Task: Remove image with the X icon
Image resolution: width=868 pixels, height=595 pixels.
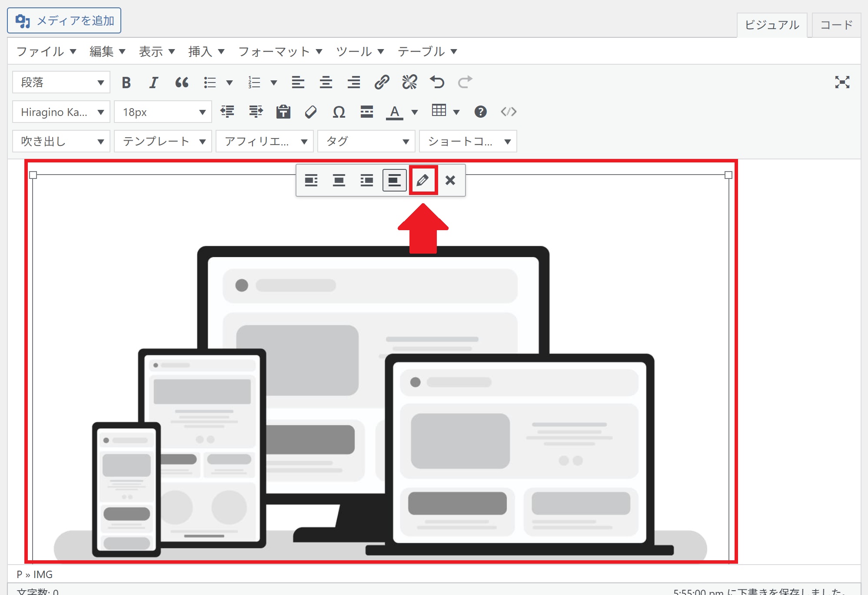Action: [450, 180]
